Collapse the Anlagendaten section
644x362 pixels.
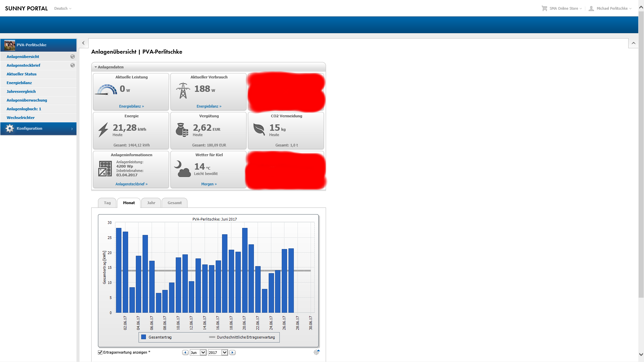(96, 67)
